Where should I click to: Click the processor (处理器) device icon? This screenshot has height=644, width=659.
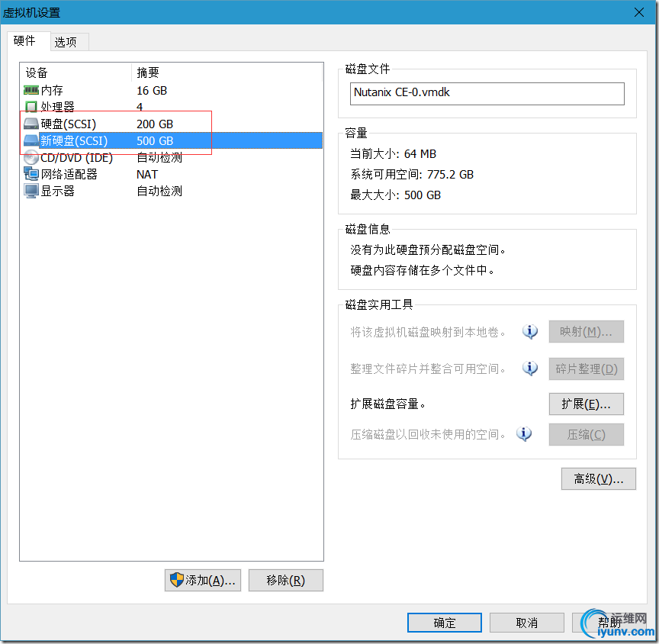tap(31, 107)
